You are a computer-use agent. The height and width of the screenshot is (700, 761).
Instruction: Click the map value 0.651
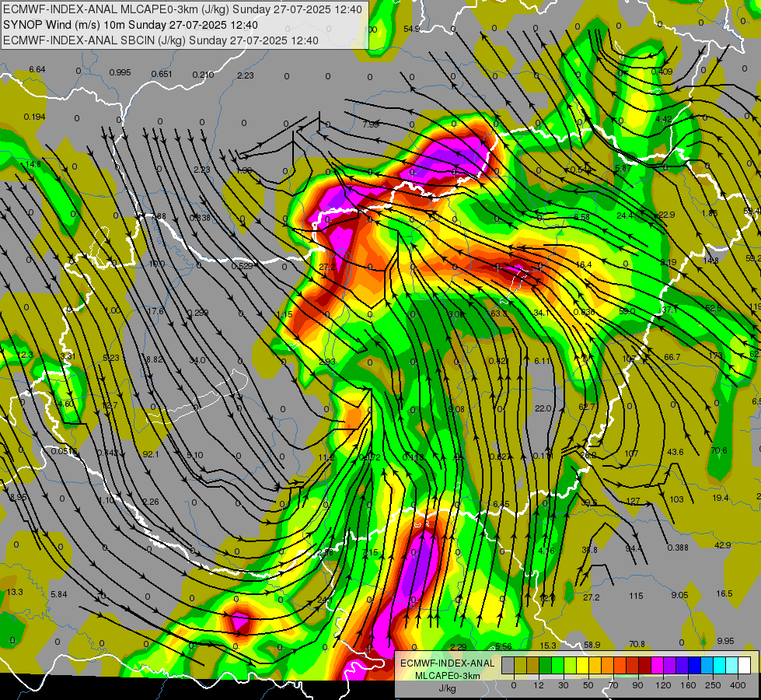(x=162, y=74)
